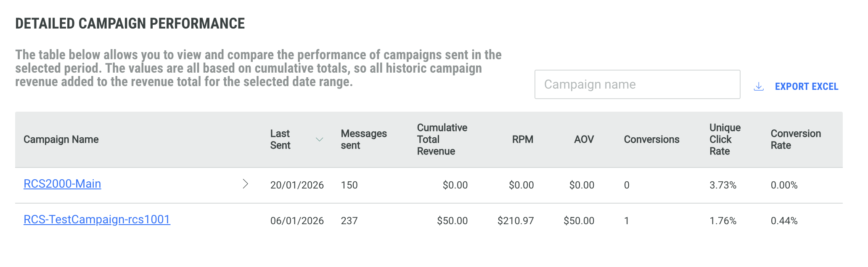Click the Conversions column header
868x267 pixels.
pyautogui.click(x=651, y=139)
